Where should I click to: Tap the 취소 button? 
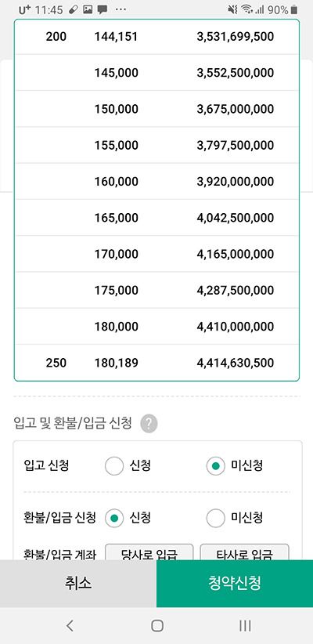pos(78,583)
